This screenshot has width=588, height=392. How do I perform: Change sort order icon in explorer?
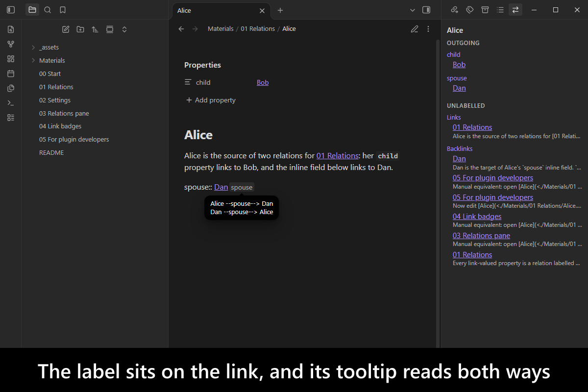tap(95, 29)
